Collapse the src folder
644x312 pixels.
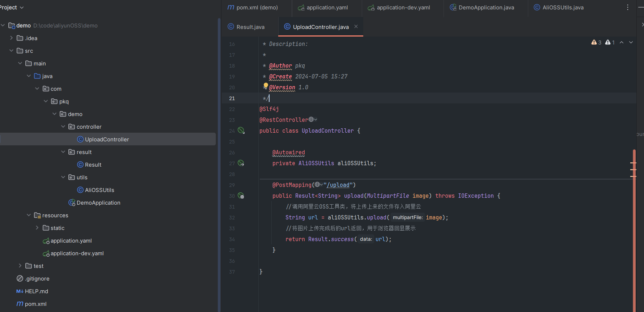point(12,51)
